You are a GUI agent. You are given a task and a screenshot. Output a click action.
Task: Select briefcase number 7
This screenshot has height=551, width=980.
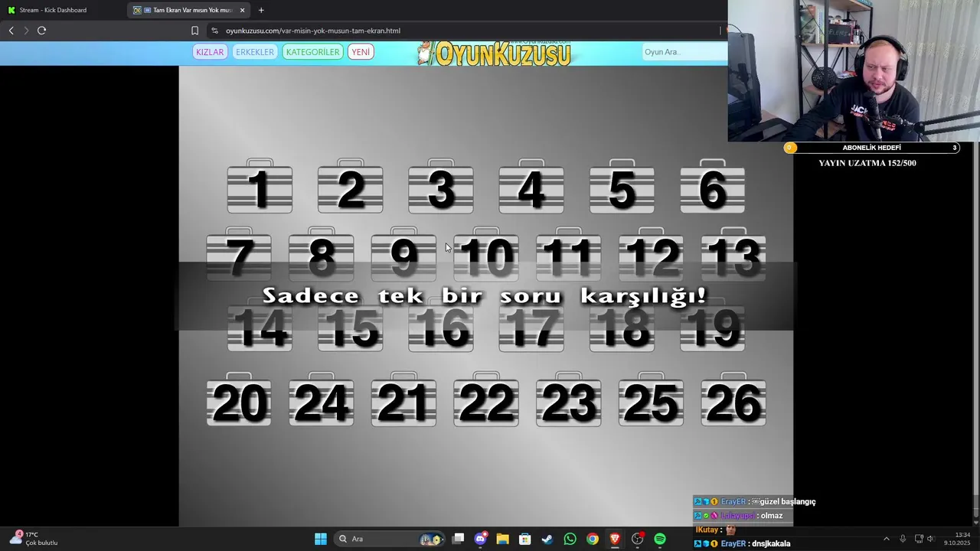[x=239, y=254]
